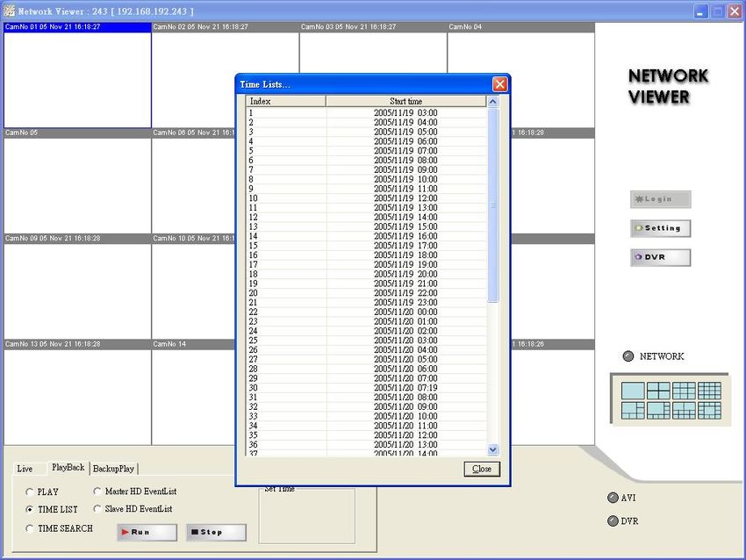Click the AVI indicator light
The image size is (746, 560).
click(613, 498)
